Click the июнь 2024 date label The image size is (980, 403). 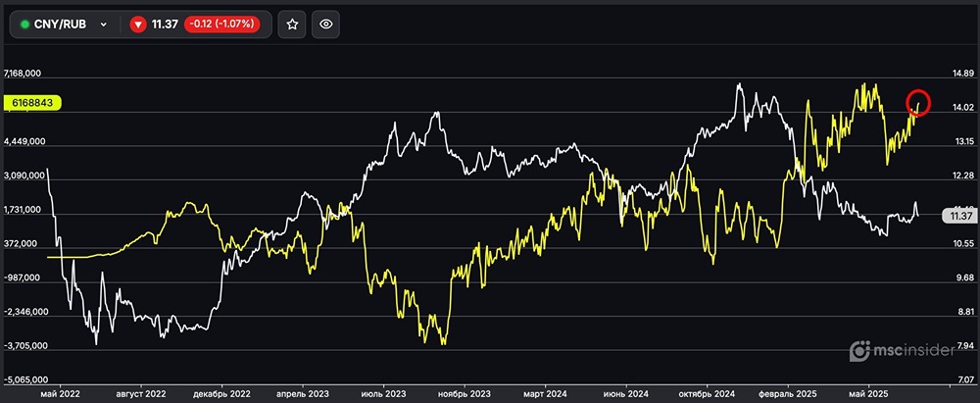625,395
